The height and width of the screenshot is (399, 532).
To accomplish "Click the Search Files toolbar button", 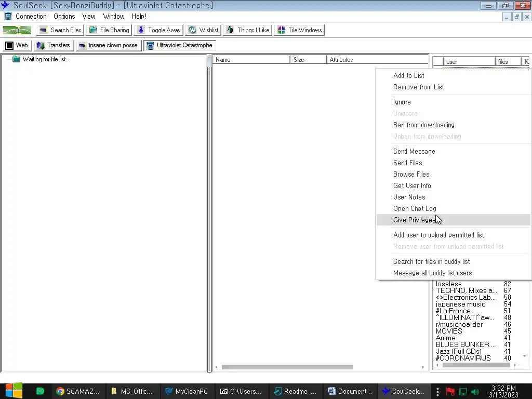I will (60, 30).
